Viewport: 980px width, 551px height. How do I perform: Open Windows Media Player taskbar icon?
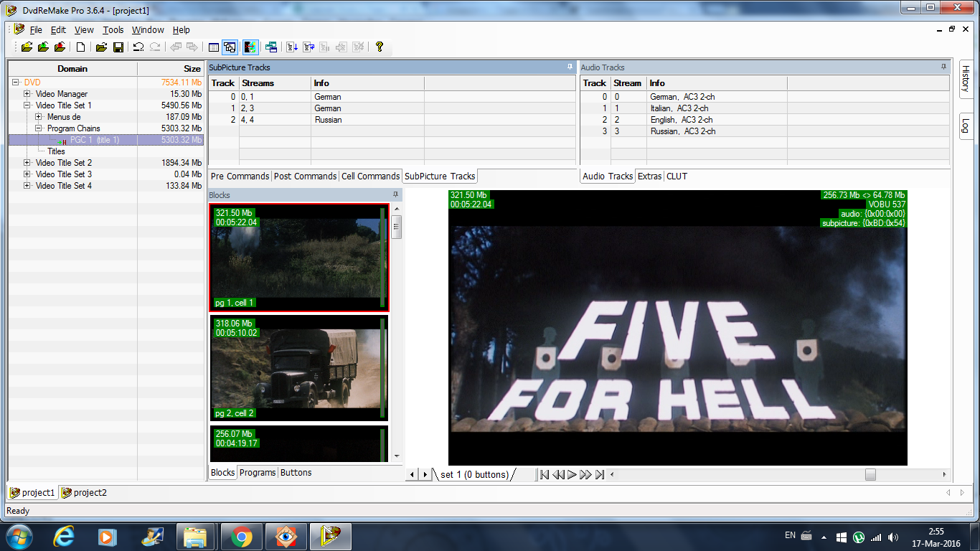click(108, 537)
